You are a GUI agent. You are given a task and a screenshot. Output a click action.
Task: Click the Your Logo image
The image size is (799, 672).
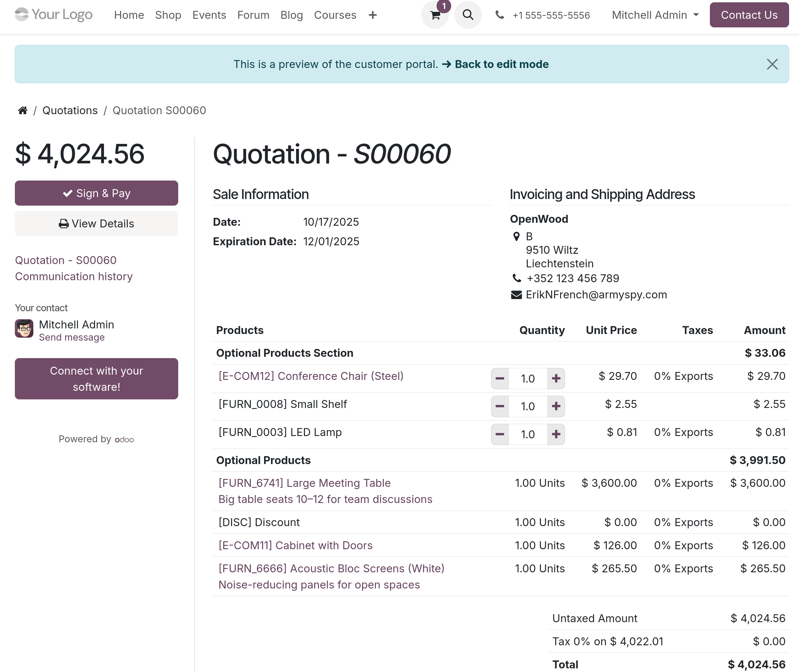(54, 15)
